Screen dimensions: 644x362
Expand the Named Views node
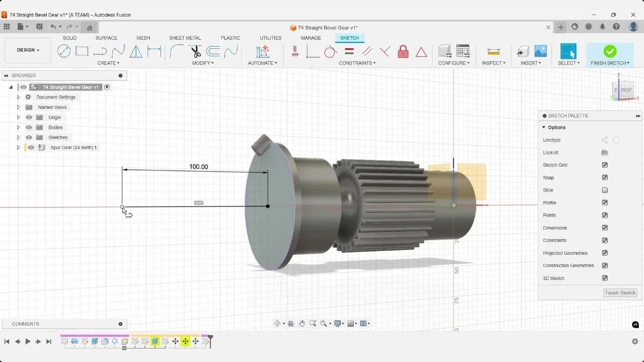point(18,107)
